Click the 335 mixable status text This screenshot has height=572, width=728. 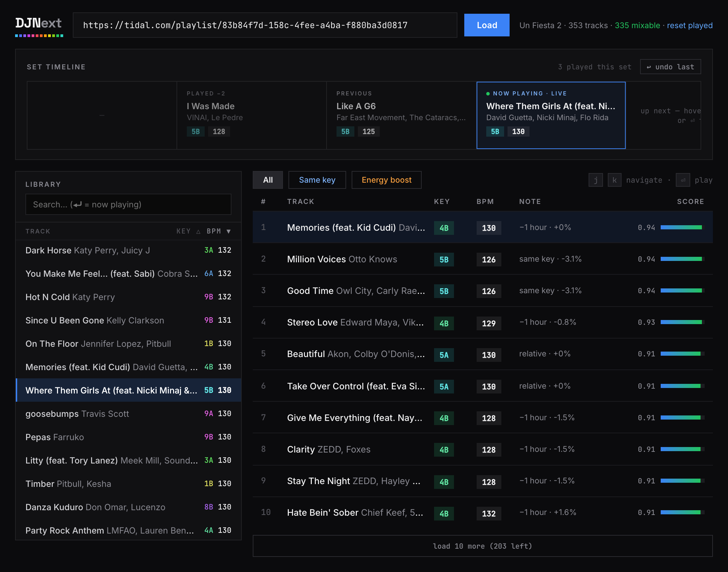tap(637, 25)
